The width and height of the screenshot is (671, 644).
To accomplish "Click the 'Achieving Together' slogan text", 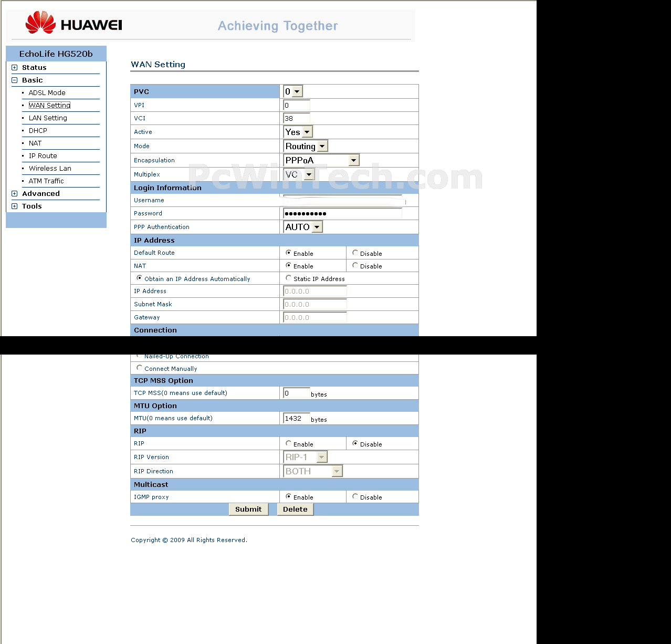I will click(278, 26).
